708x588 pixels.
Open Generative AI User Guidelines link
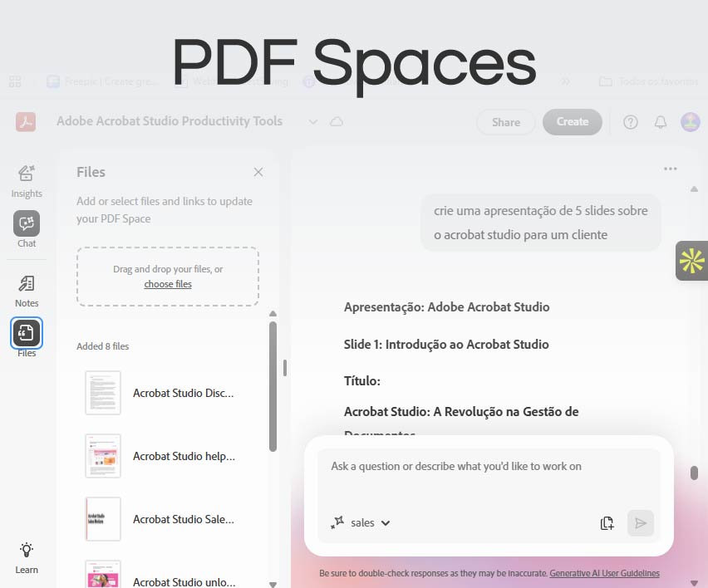604,573
